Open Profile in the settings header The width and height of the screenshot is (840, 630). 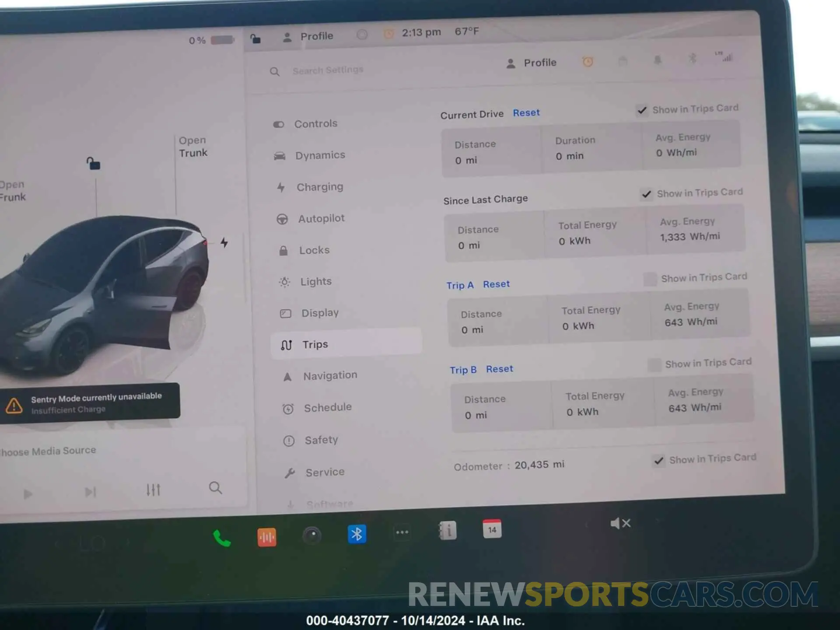point(531,63)
